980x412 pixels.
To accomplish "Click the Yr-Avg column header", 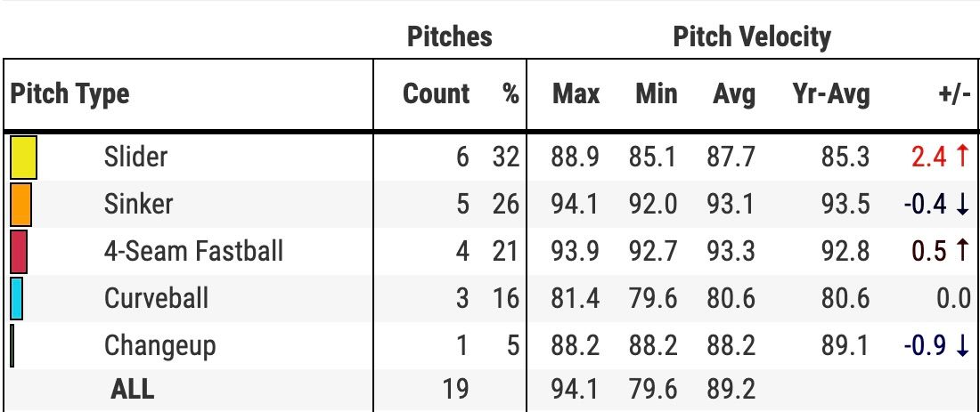I will click(x=830, y=93).
